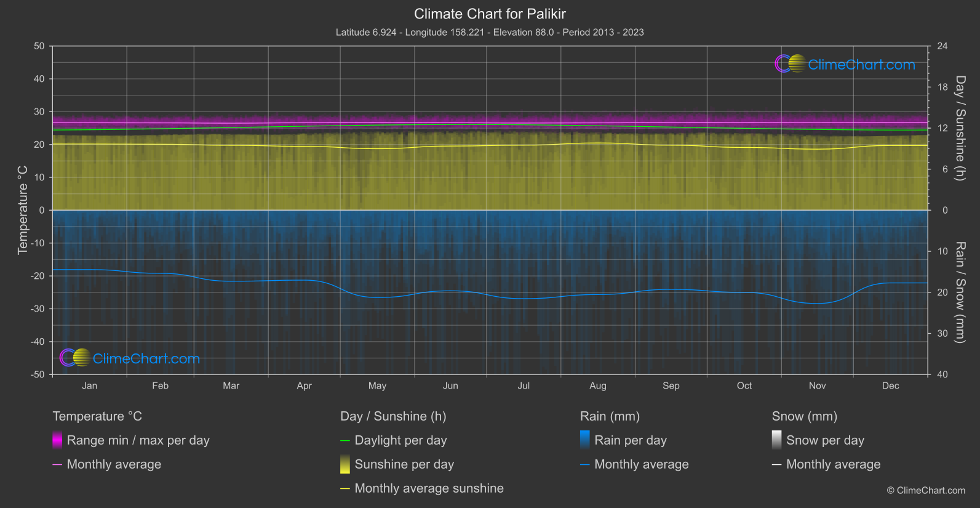
Task: Click the Jul month label on the axis
Action: (524, 385)
